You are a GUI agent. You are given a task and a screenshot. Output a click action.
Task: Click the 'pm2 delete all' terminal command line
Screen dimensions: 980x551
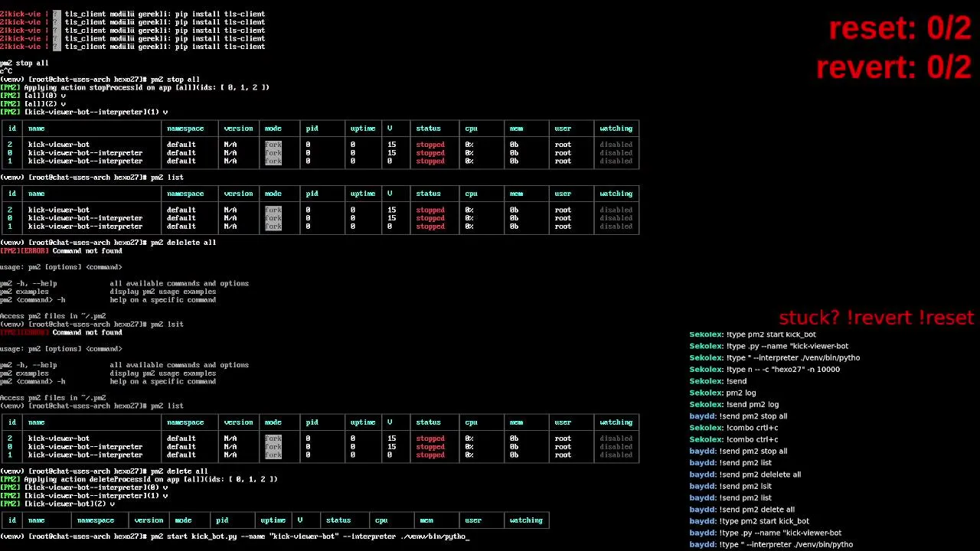(104, 471)
